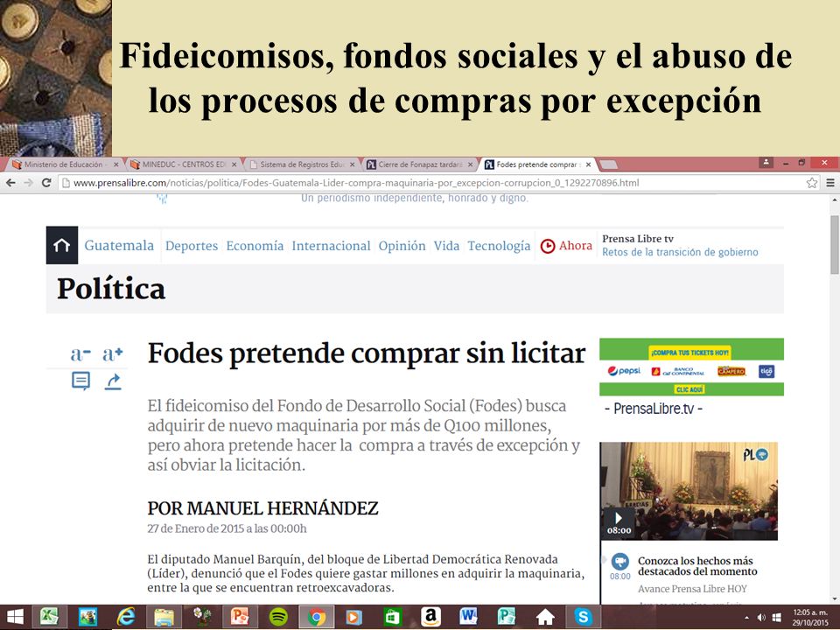Open the Economía section
This screenshot has height=630, width=840.
(x=255, y=246)
